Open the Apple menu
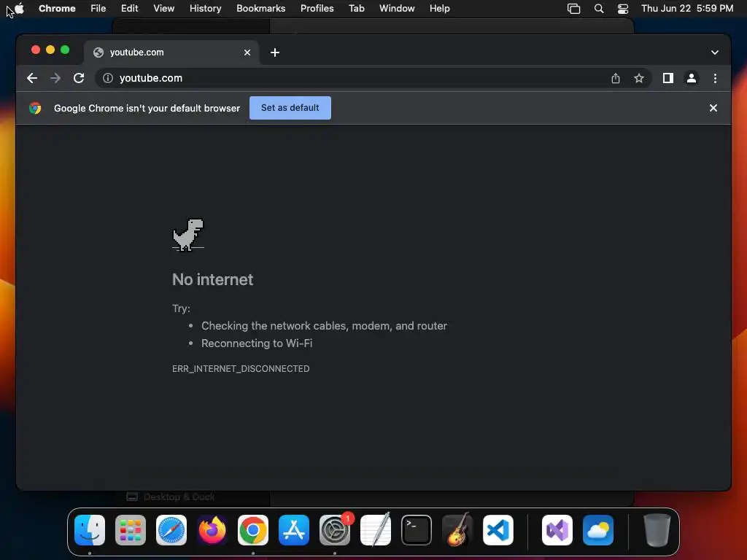Image resolution: width=747 pixels, height=560 pixels. (19, 8)
